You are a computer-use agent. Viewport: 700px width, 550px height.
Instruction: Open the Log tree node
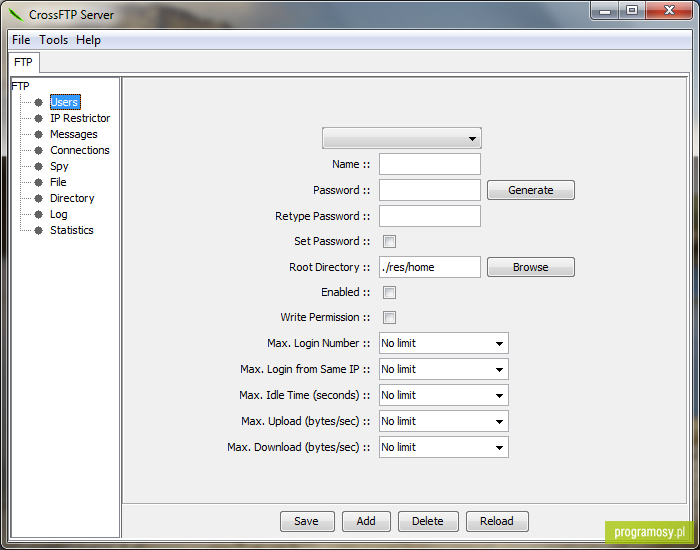(58, 214)
